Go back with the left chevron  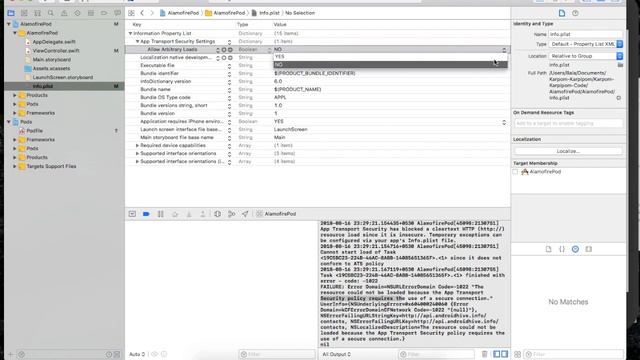tap(142, 13)
